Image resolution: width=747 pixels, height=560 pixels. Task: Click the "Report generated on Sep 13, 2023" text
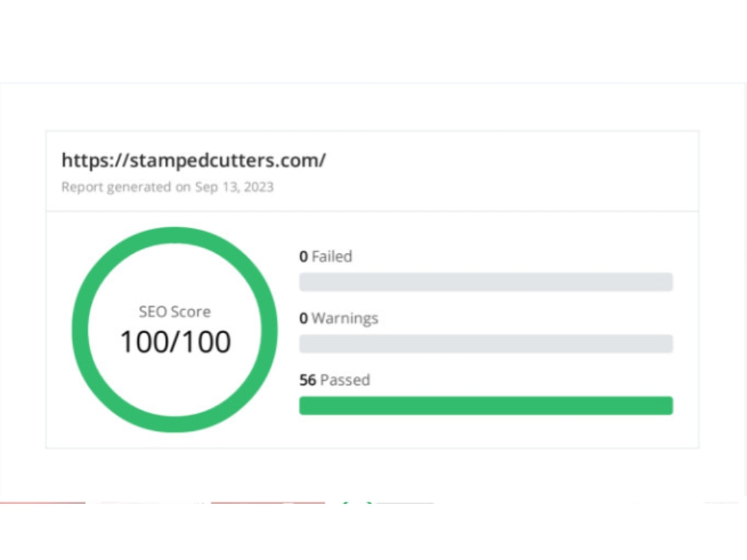167,187
